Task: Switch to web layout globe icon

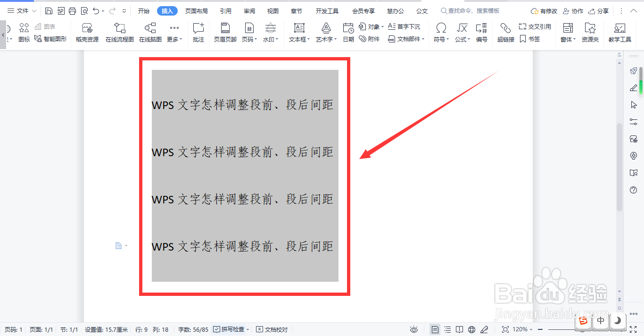Action: tap(472, 329)
